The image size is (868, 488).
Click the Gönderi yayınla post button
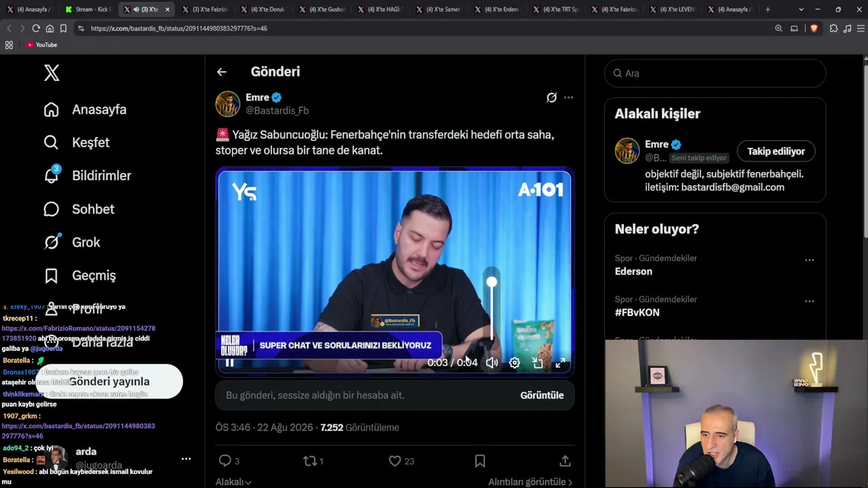click(x=109, y=382)
